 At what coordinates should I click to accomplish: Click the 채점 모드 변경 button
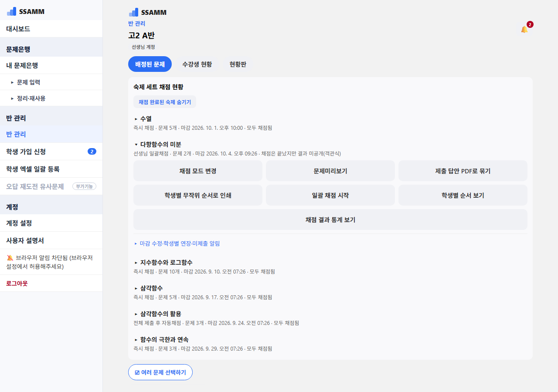click(x=198, y=171)
